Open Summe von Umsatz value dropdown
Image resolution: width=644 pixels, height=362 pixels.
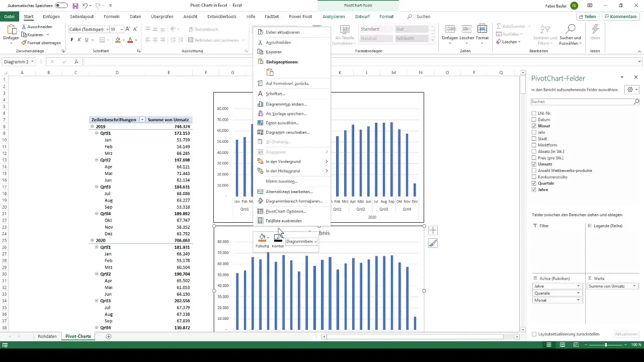pyautogui.click(x=634, y=286)
